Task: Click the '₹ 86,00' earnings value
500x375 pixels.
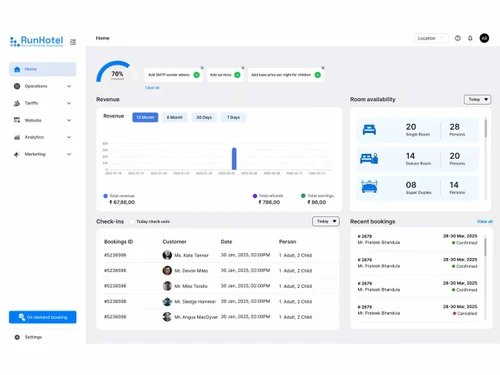Action: [317, 202]
